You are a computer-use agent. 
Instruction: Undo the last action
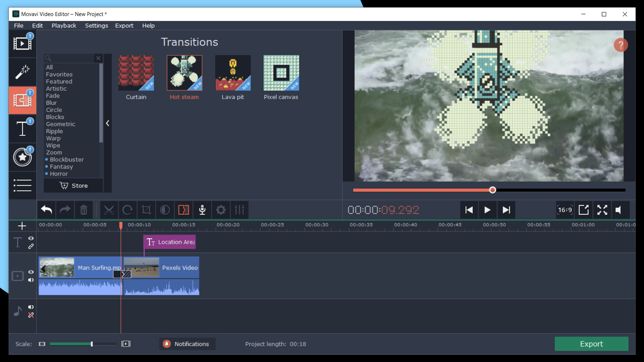[46, 210]
